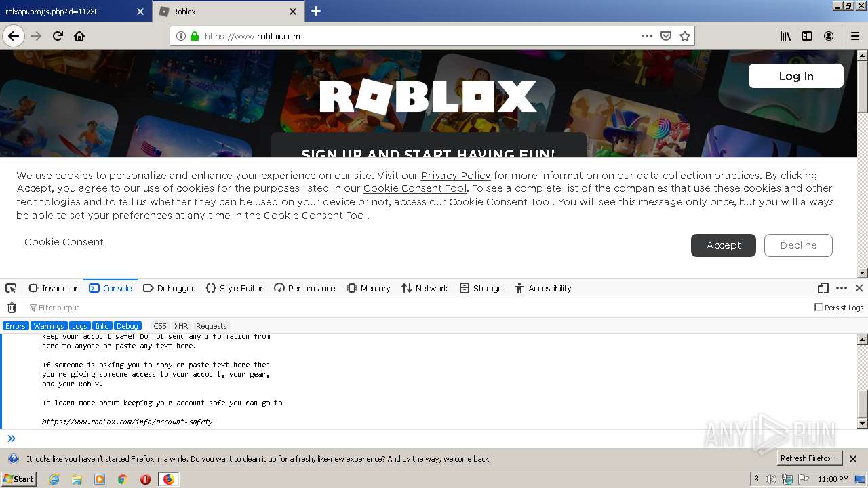This screenshot has height=488, width=868.
Task: Dismiss the Firefox refresh notification
Action: (x=853, y=459)
